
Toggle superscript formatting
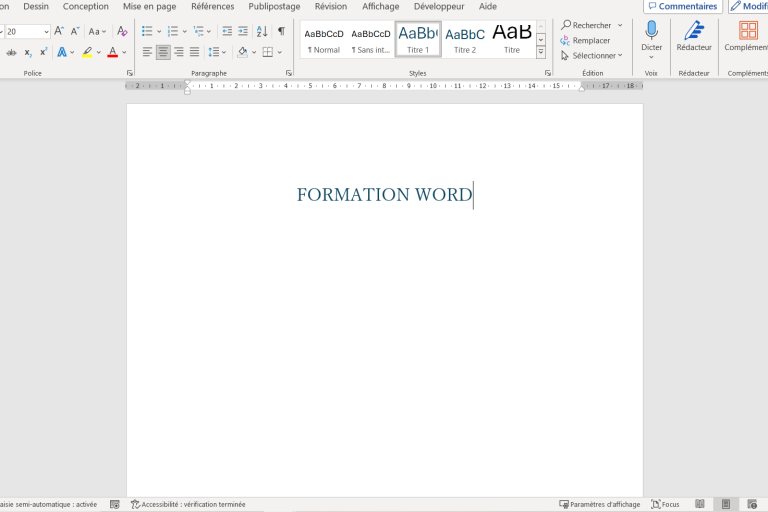click(44, 52)
